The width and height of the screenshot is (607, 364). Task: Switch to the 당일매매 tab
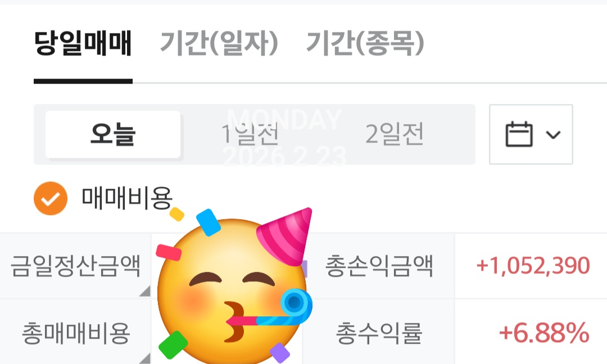click(83, 43)
